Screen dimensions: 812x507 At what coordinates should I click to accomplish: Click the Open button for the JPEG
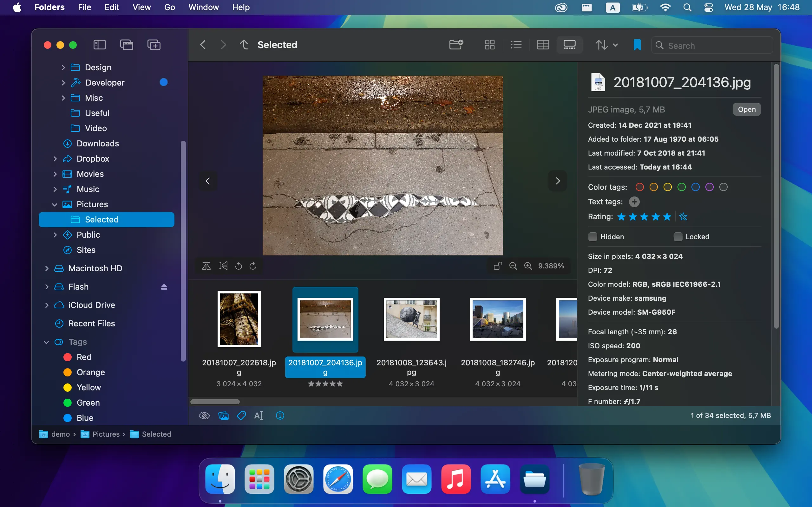pos(747,109)
